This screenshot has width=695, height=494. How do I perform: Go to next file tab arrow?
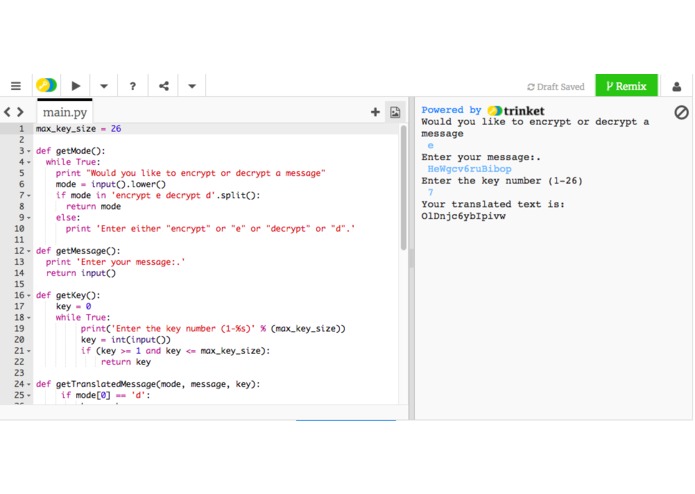20,112
